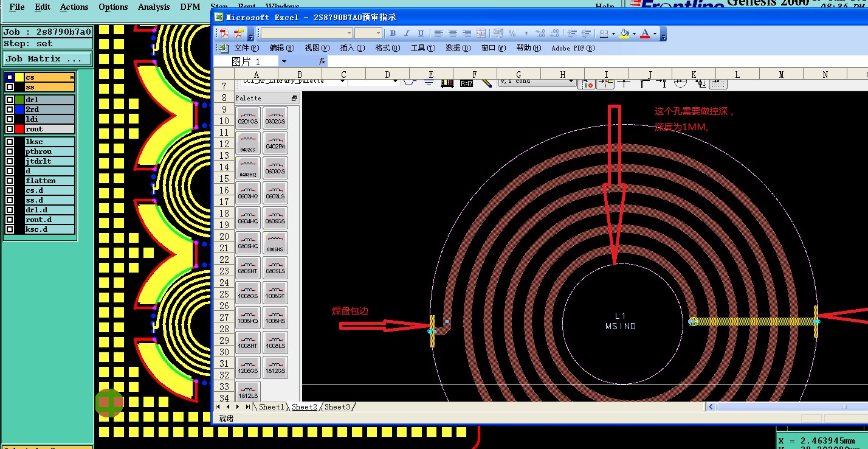Click Increase Indent icon
Screen dimensions: 868x449
586,33
